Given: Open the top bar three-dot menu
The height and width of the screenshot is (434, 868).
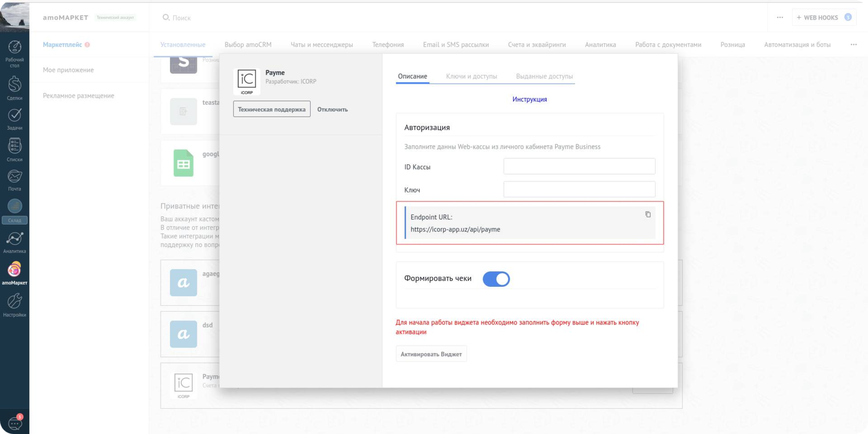Looking at the screenshot, I should coord(780,18).
